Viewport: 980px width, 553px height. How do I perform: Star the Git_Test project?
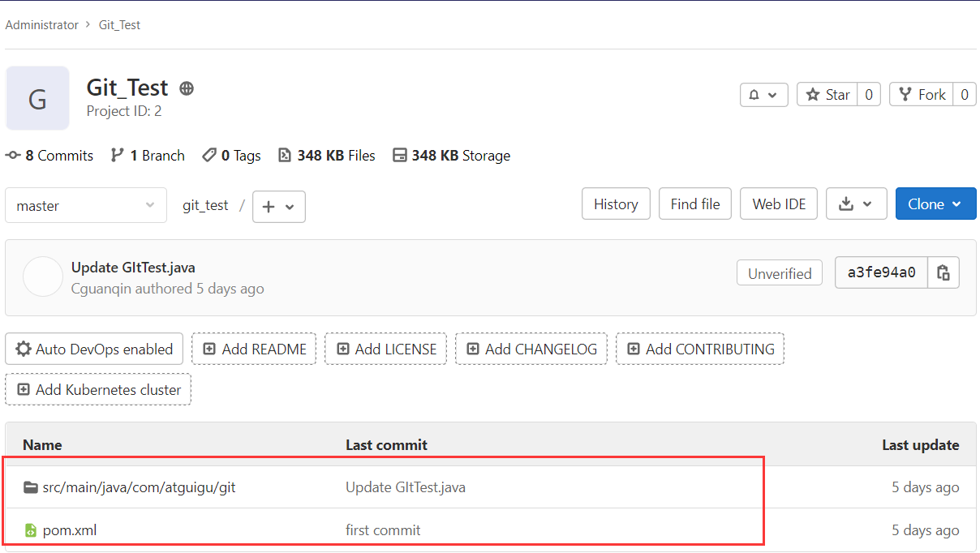point(827,95)
